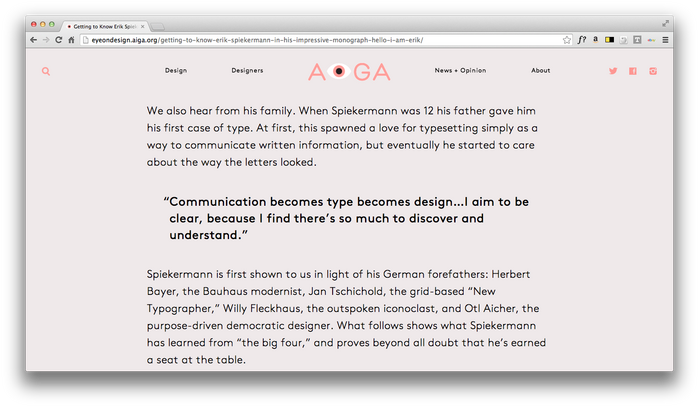
Task: Minimize the window with the yellow button
Action: pyautogui.click(x=43, y=24)
